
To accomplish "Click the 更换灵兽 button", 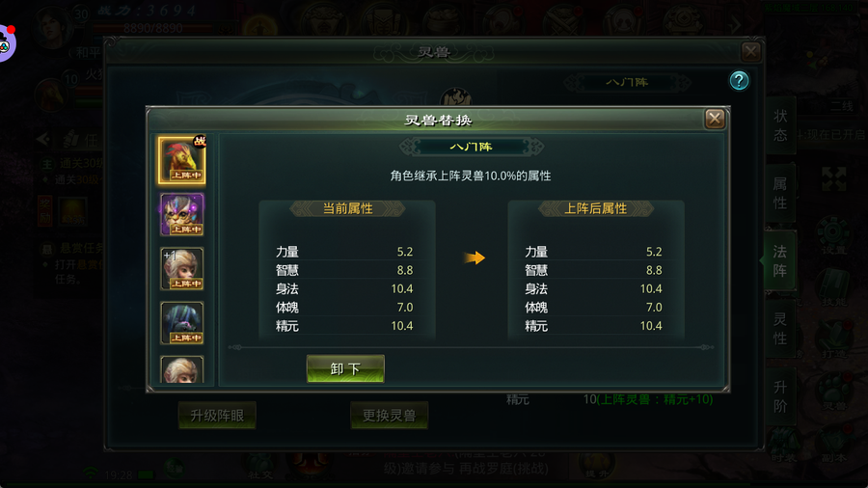I will click(390, 416).
